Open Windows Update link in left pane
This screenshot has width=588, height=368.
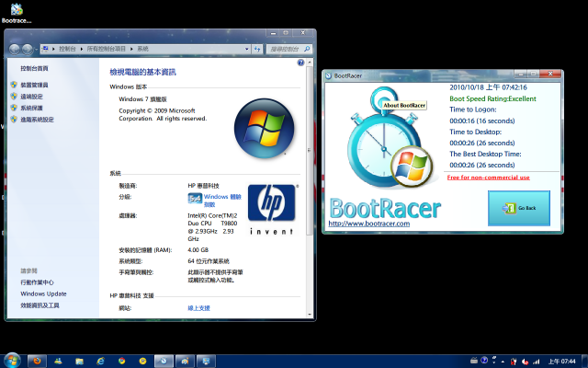pyautogui.click(x=43, y=293)
